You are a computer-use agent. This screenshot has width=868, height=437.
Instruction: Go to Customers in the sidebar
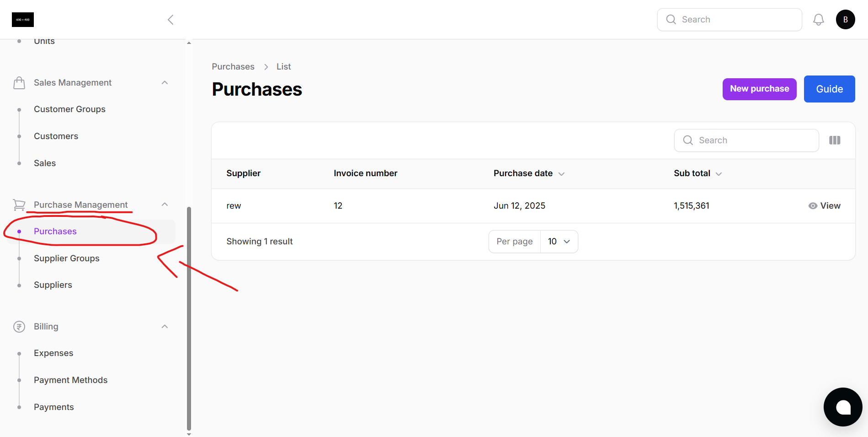56,136
